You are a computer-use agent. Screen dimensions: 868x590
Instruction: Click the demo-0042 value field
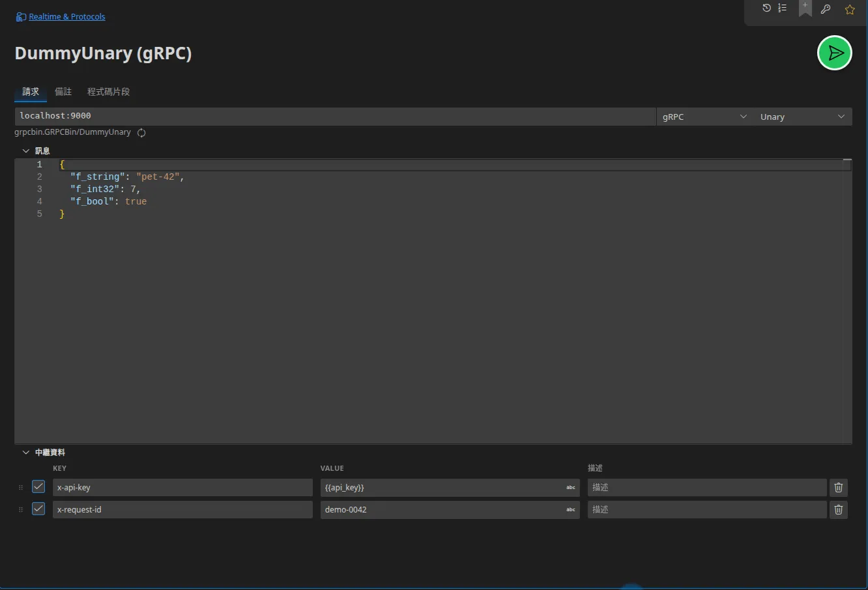(x=450, y=510)
